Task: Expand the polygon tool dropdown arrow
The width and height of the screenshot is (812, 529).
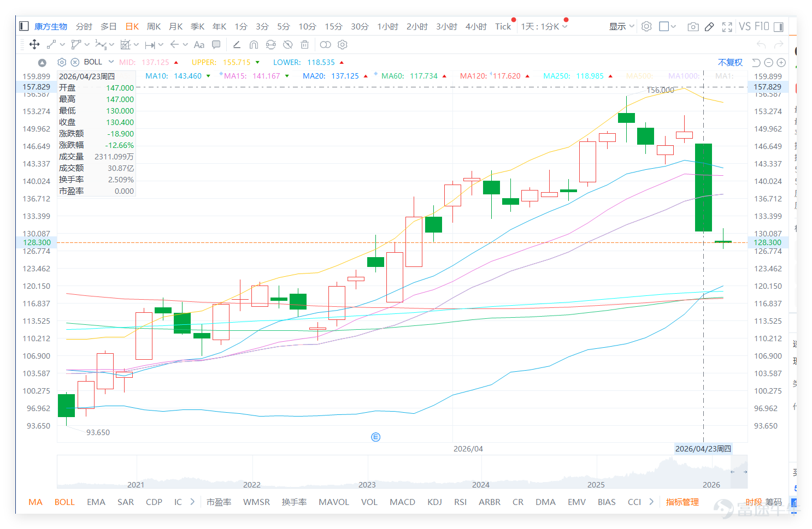Action: 87,45
